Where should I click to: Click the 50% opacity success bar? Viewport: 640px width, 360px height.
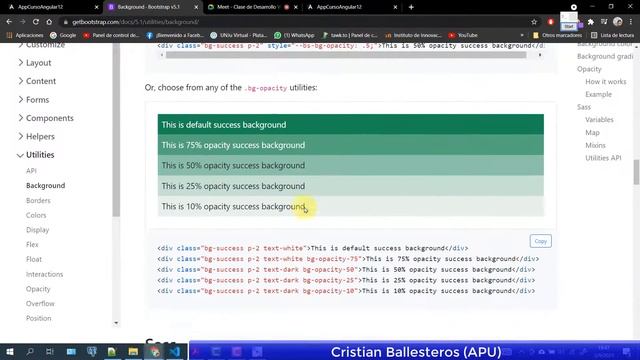[351, 165]
